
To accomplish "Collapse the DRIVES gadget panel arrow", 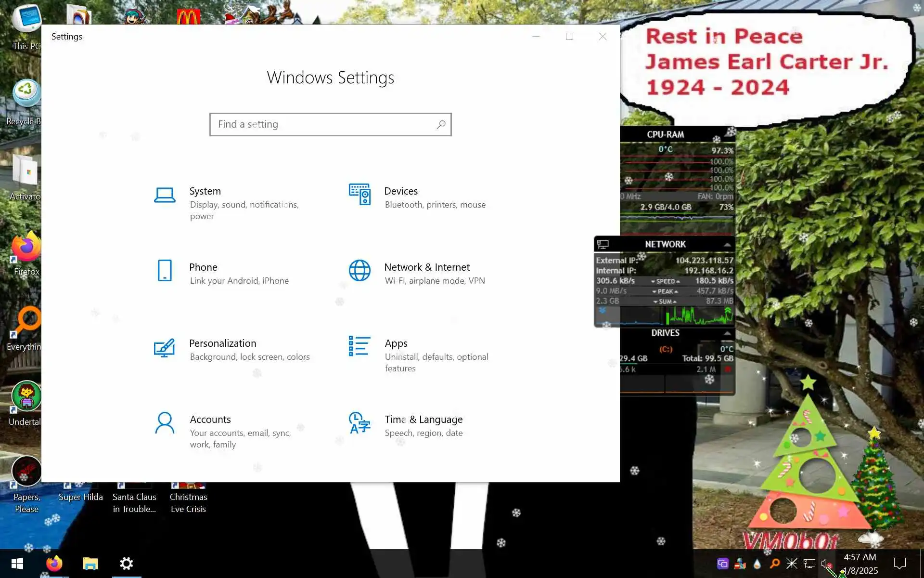I will click(x=727, y=333).
